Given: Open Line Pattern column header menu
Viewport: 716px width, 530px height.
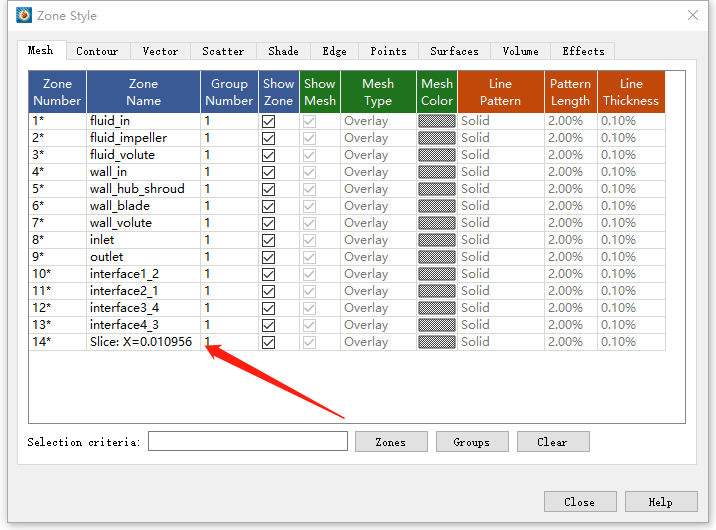Looking at the screenshot, I should 500,92.
